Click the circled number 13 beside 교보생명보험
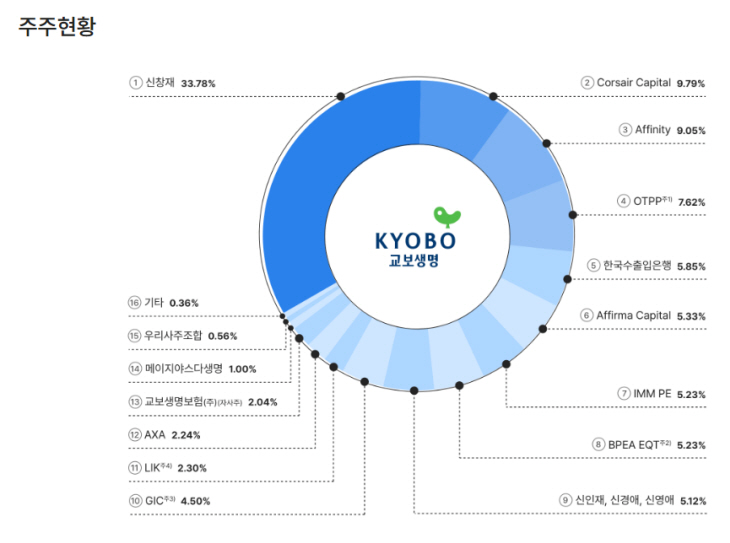The image size is (730, 543). 135,401
